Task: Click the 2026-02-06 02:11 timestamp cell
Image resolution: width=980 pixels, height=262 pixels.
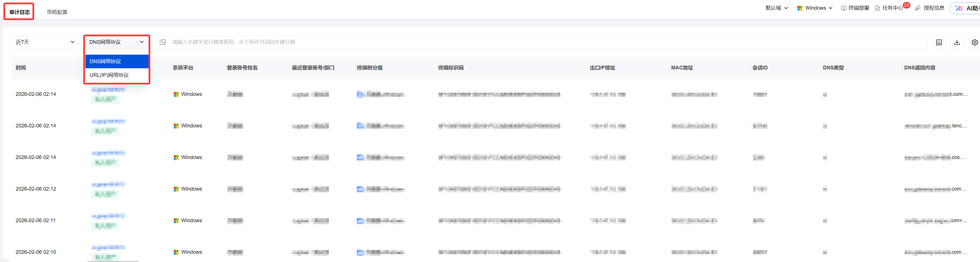Action: tap(36, 220)
